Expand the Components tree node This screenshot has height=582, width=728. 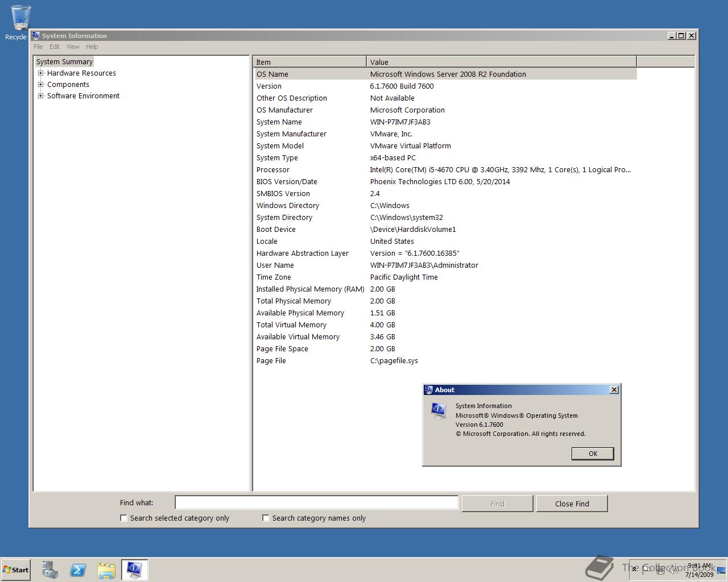click(41, 84)
